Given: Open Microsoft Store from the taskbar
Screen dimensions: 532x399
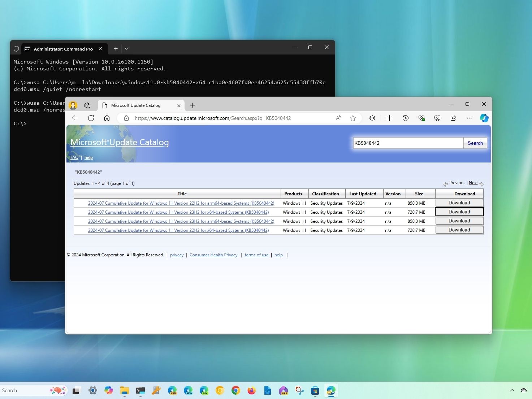Looking at the screenshot, I should (x=315, y=390).
